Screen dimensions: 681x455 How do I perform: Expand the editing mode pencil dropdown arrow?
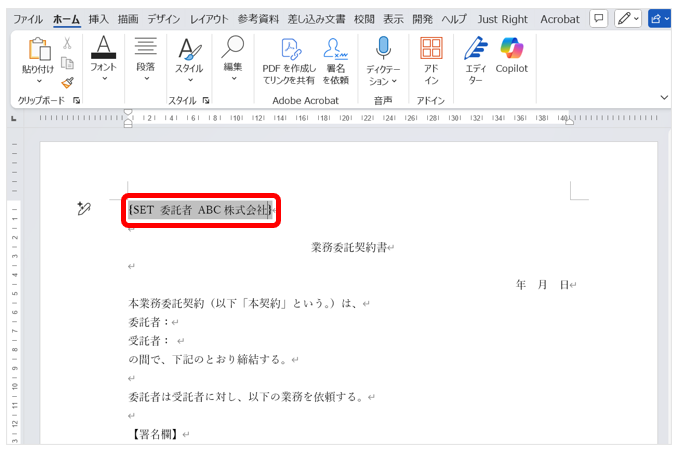tap(636, 19)
